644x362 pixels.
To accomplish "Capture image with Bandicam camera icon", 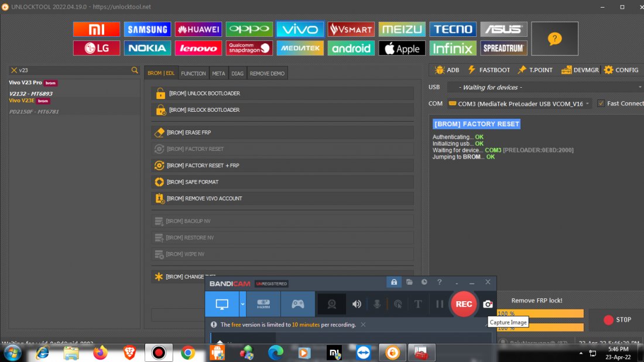I will coord(488,304).
